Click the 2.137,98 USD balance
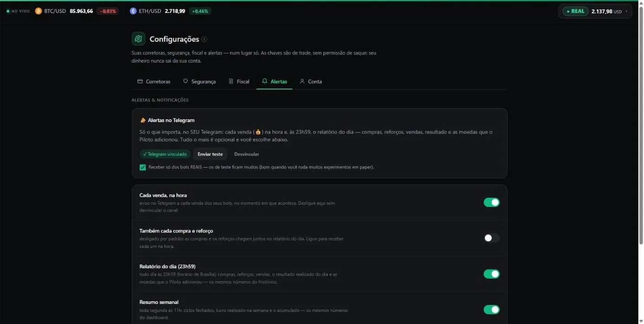 (x=606, y=12)
